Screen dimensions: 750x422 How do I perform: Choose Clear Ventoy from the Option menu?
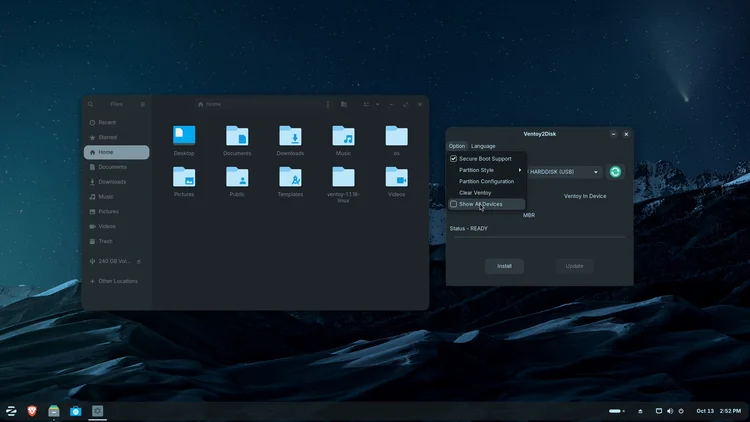[487, 193]
